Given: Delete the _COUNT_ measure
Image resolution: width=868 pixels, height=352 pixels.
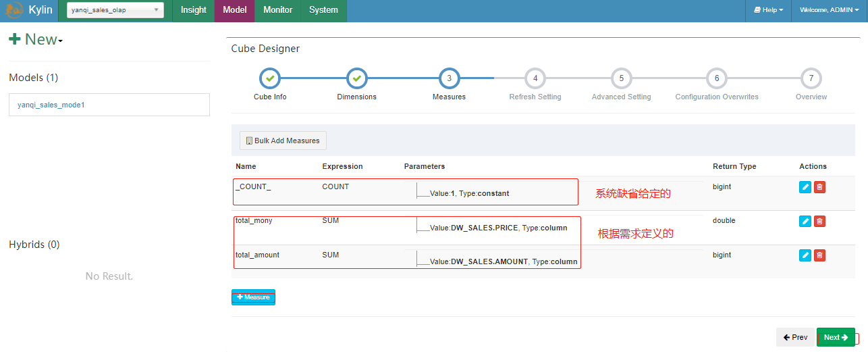Looking at the screenshot, I should (819, 187).
